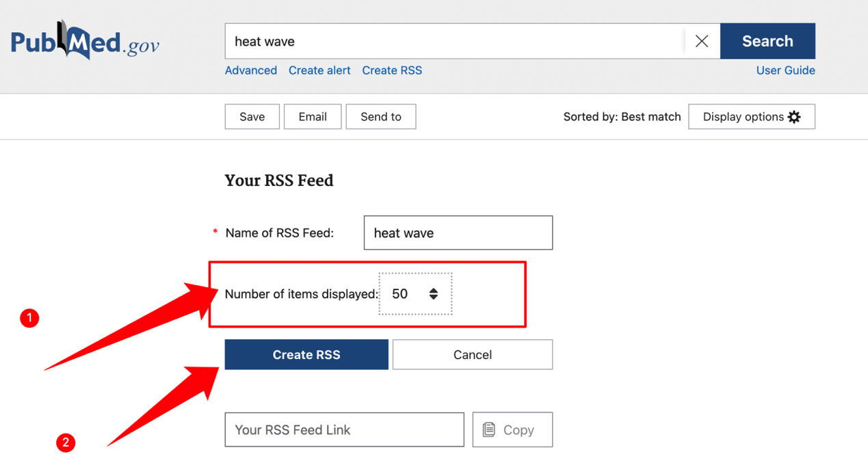Click the Name of RSS Feed text box
The image size is (868, 476).
458,233
